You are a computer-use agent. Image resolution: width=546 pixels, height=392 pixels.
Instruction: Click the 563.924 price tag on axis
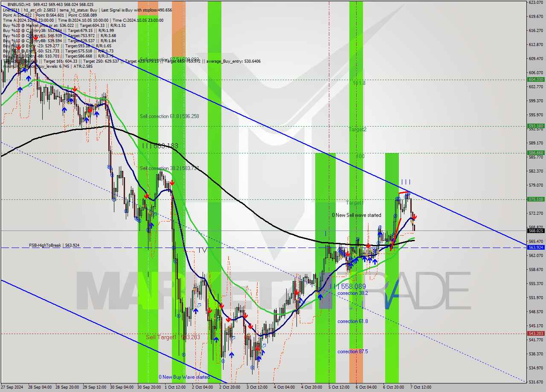click(536, 248)
